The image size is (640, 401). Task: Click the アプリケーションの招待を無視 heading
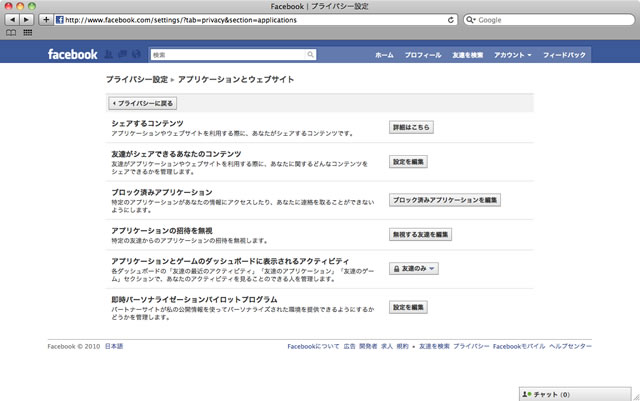pos(162,231)
